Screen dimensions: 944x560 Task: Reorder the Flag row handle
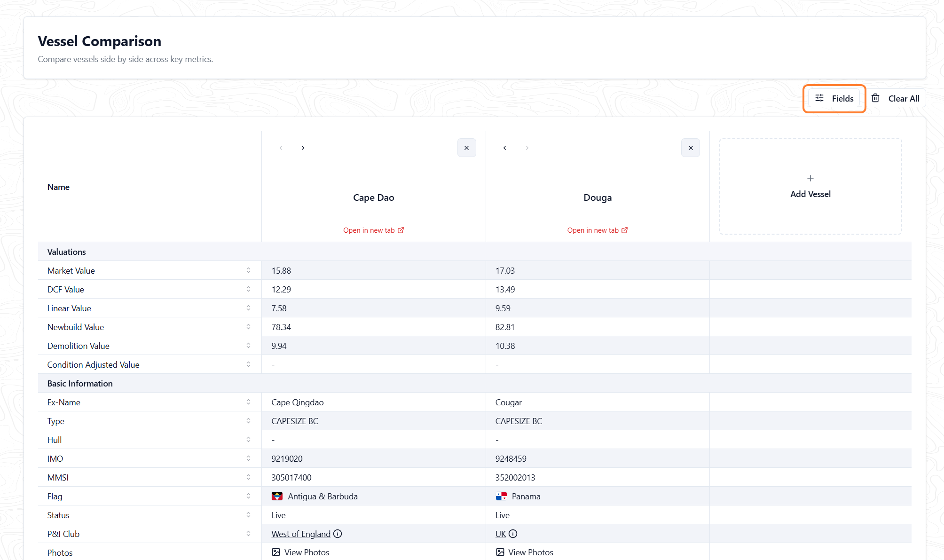(248, 496)
